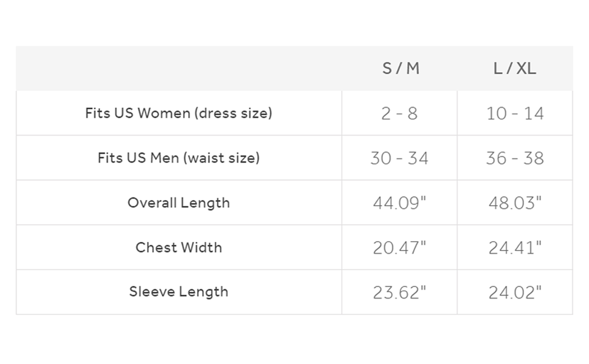Image resolution: width=589 pixels, height=364 pixels.
Task: Click the S / M column header
Action: [x=400, y=69]
